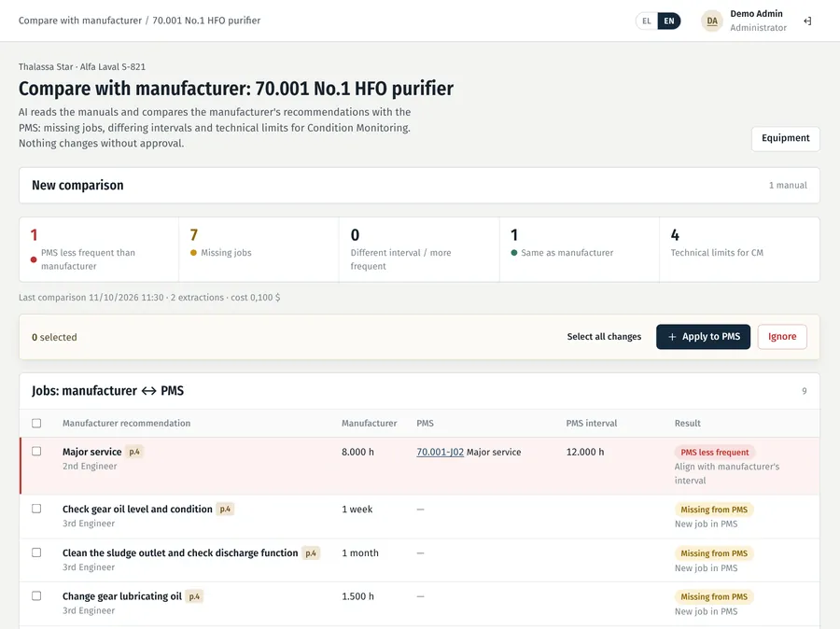Screen dimensions: 840x629
Task: Click the Last comparison timestamp line
Action: 149,298
